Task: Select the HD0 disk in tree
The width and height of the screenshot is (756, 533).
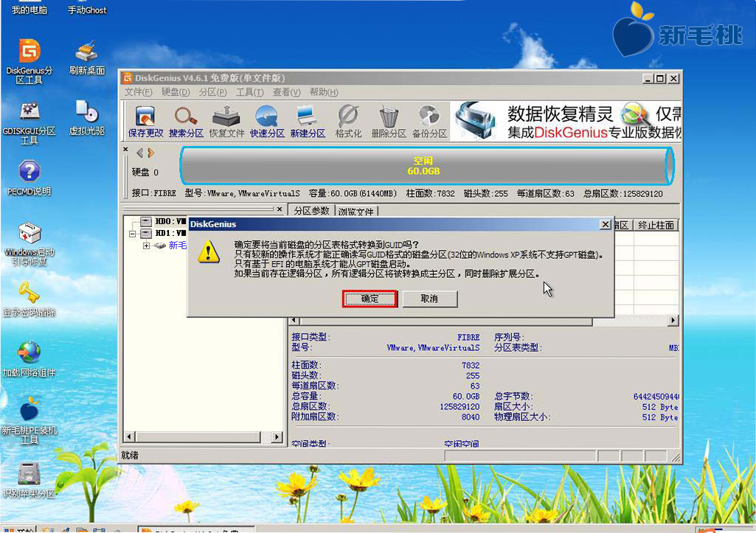Action: (x=164, y=222)
